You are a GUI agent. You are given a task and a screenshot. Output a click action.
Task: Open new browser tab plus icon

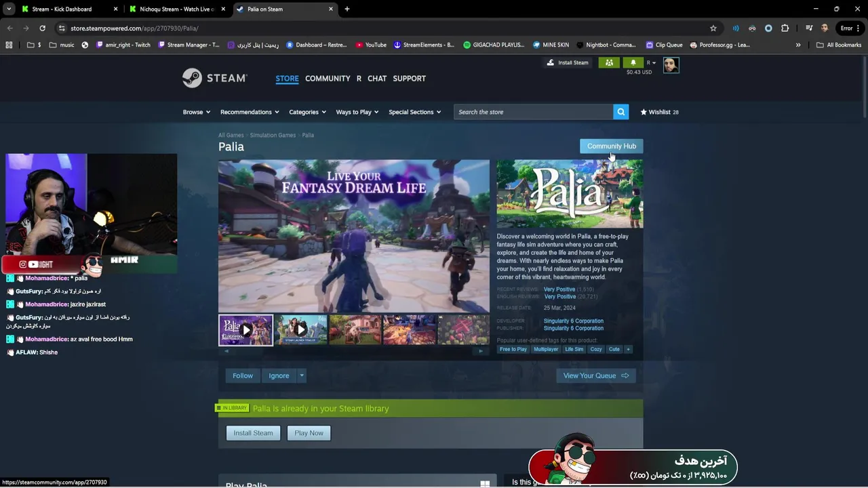[347, 9]
